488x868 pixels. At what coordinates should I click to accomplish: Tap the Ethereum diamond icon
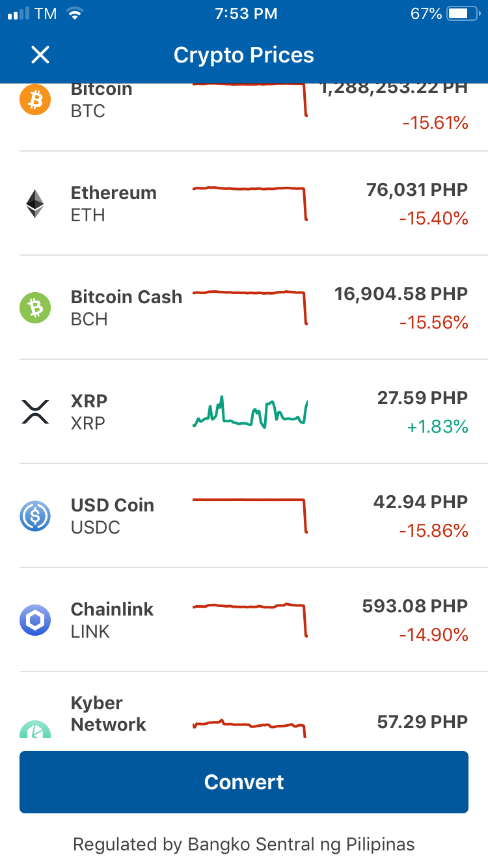click(35, 204)
